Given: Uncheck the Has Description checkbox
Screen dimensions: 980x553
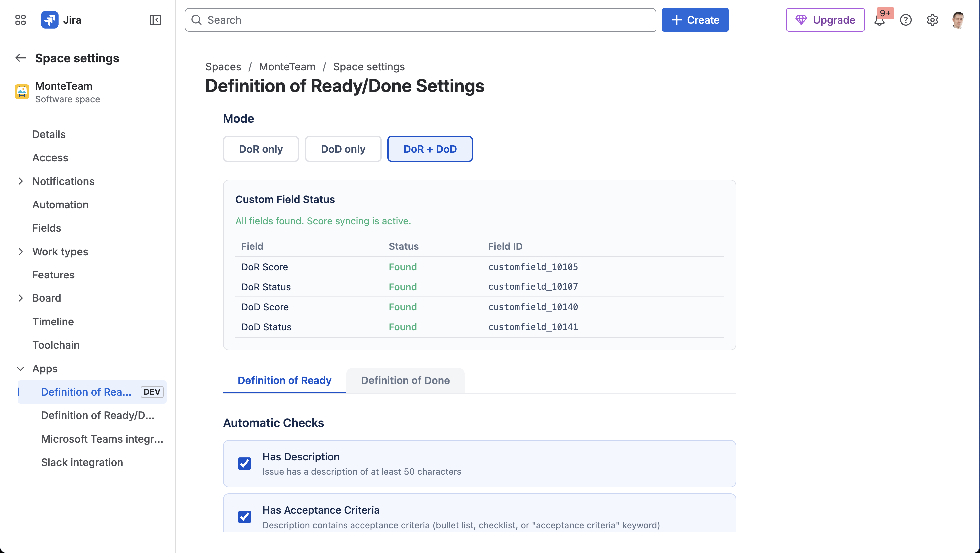Looking at the screenshot, I should click(245, 464).
